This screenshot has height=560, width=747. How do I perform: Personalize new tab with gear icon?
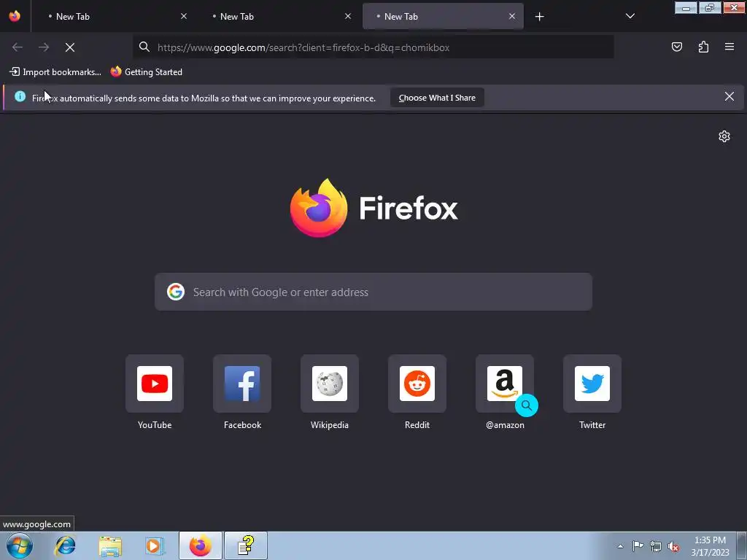click(724, 136)
